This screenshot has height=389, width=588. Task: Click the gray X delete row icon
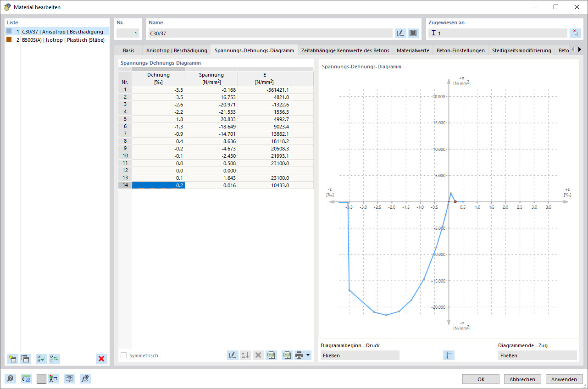[258, 355]
